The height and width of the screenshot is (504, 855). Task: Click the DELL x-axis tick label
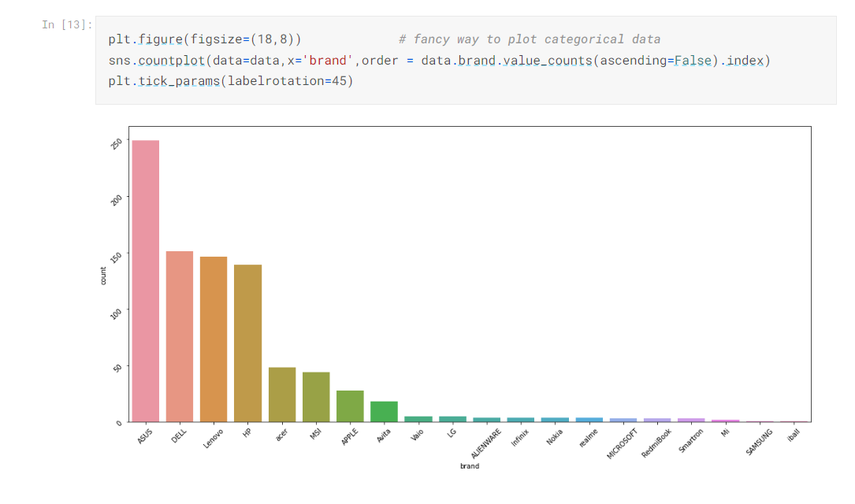pyautogui.click(x=179, y=436)
